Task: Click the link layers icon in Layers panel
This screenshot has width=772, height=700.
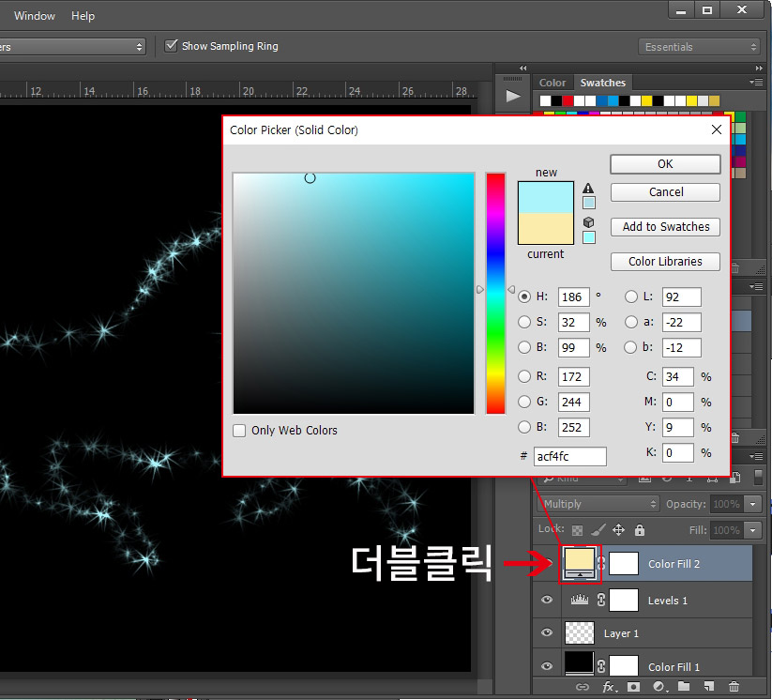Action: tap(583, 687)
